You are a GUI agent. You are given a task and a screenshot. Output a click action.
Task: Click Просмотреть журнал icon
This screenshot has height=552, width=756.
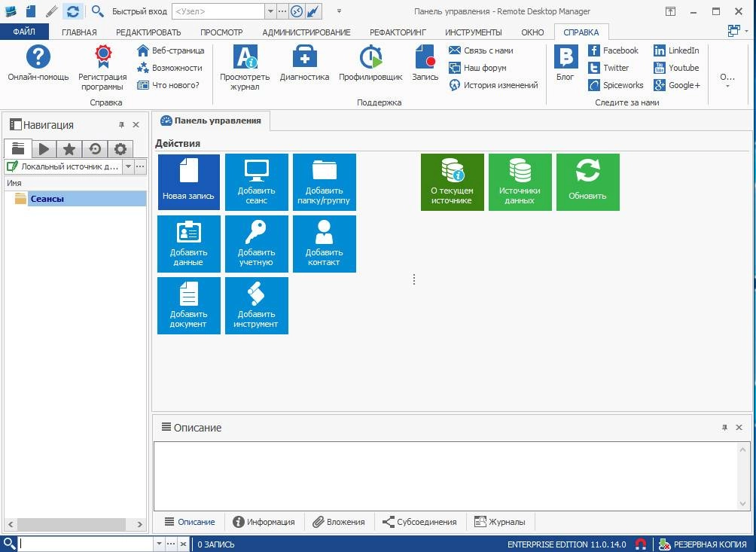(245, 68)
